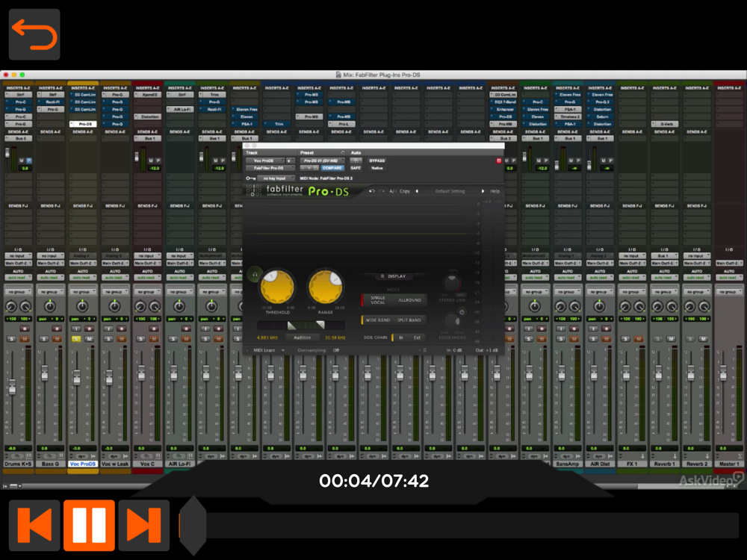Image resolution: width=747 pixels, height=560 pixels.
Task: Click AIR Lo-Fi insert on AIR Lo-Fi track
Action: click(179, 109)
